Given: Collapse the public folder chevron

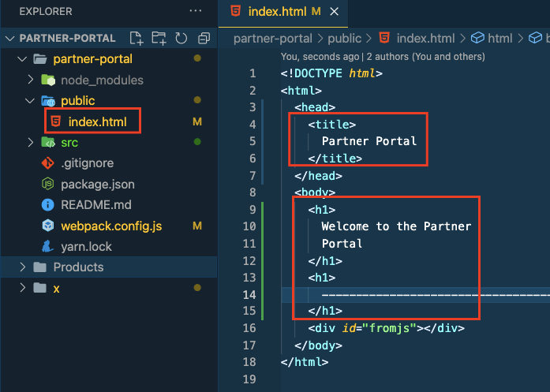Looking at the screenshot, I should (x=30, y=101).
